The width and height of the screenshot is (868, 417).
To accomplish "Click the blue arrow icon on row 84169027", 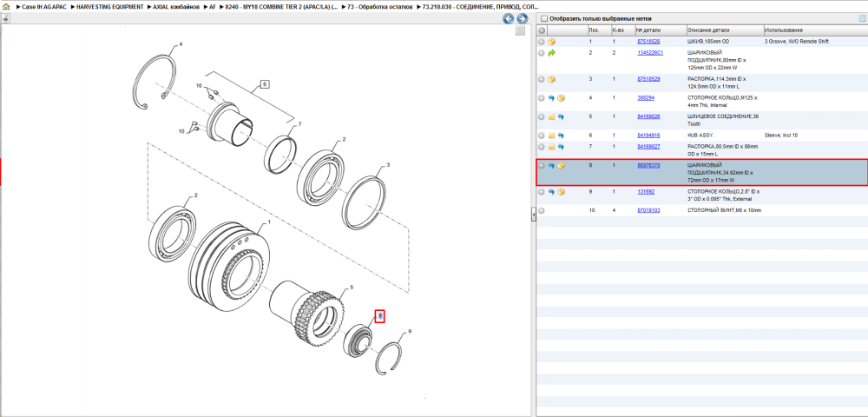I will pos(561,147).
